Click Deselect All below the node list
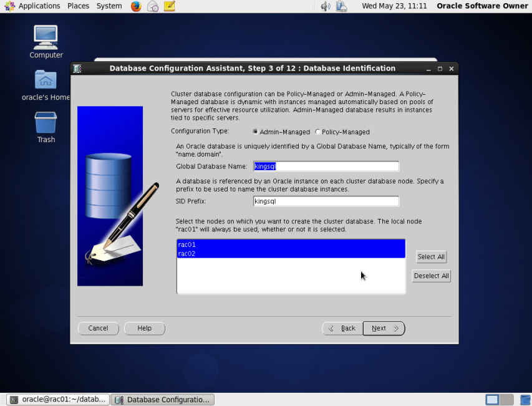This screenshot has height=406, width=532. (431, 276)
